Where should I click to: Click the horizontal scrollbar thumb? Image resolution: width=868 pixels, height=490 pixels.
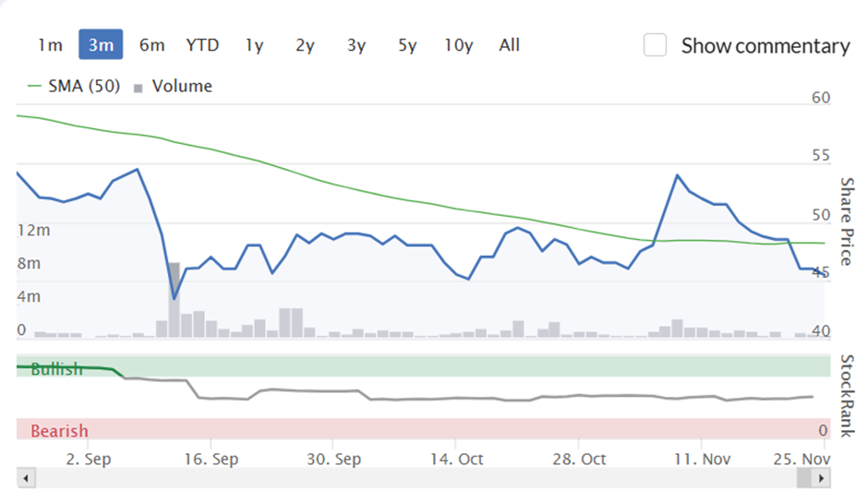click(804, 477)
